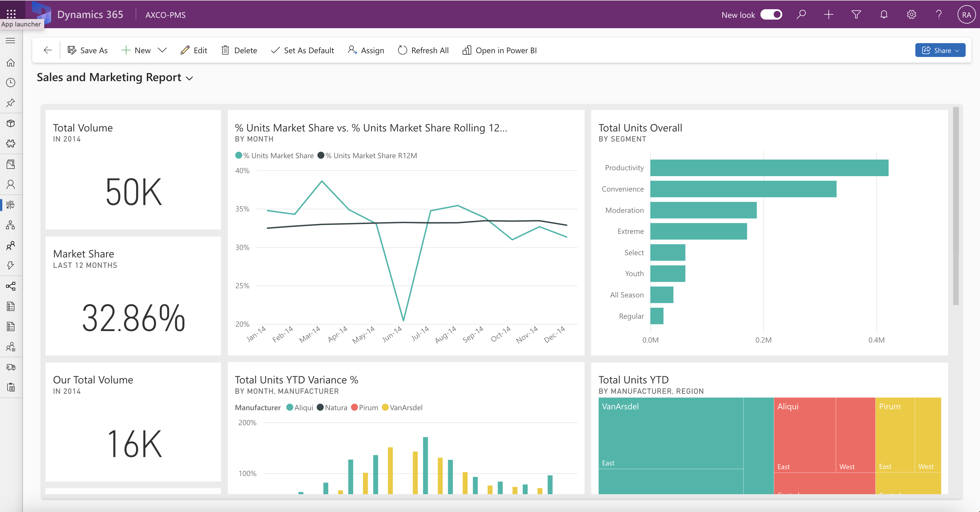Open the settings gear icon
This screenshot has width=980, height=512.
tap(911, 14)
